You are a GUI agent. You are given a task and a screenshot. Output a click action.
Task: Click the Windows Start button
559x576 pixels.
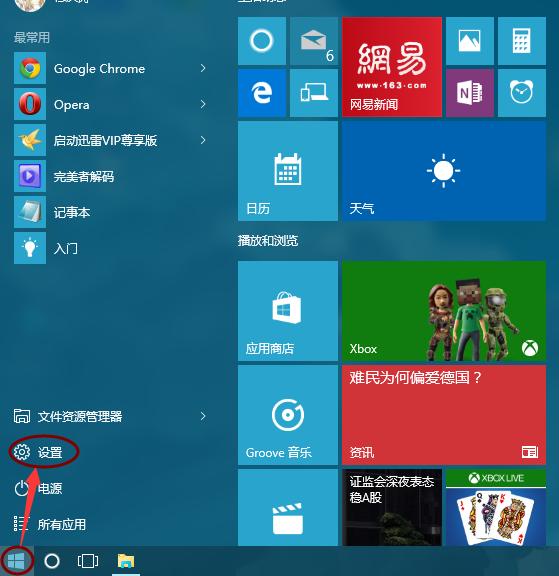tap(17, 561)
